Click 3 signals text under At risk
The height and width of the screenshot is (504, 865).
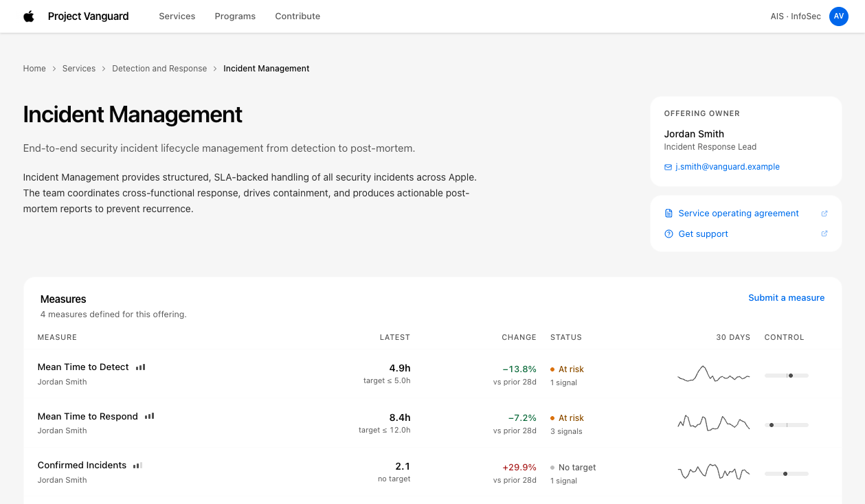[x=566, y=432]
